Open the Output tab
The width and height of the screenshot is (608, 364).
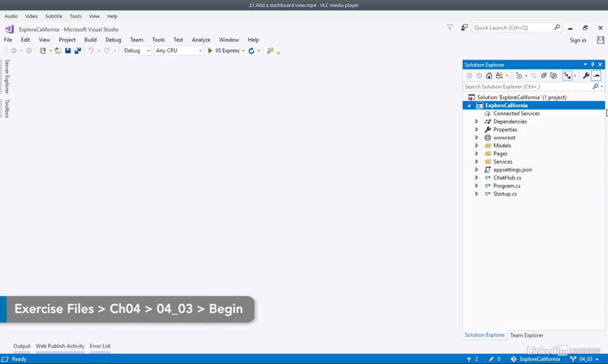(22, 346)
